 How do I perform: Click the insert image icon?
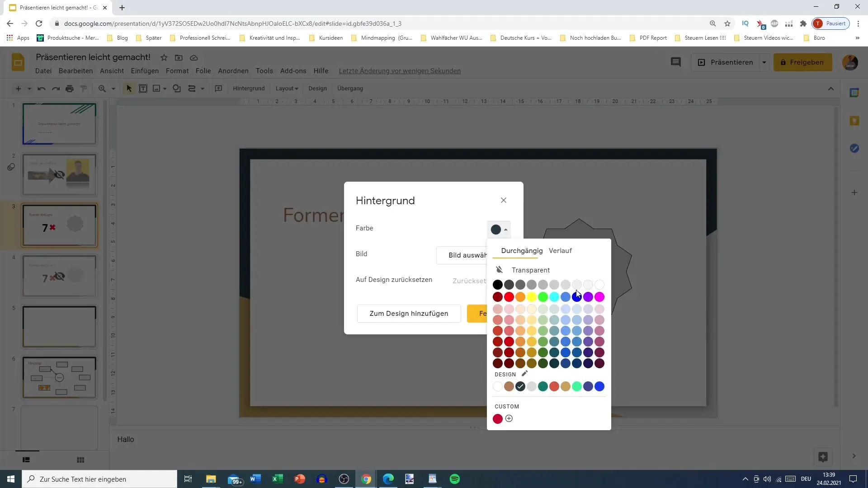[x=156, y=89]
